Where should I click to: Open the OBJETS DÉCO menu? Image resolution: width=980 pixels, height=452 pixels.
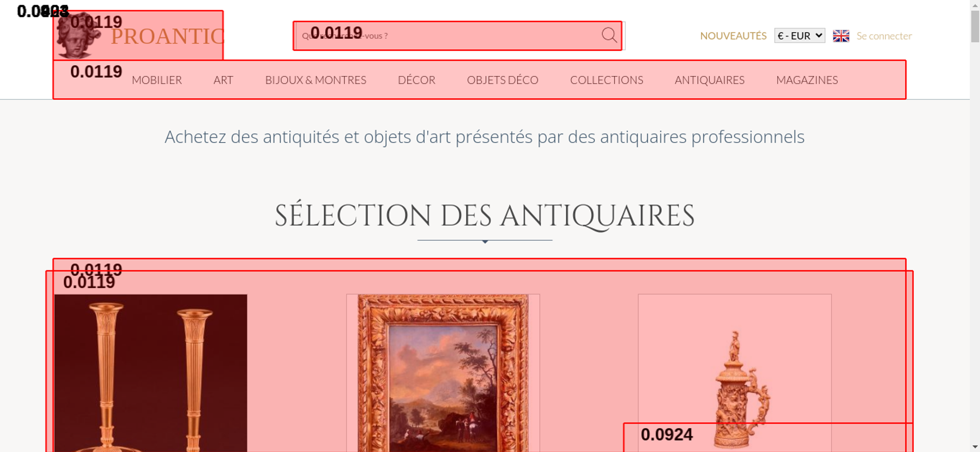pos(503,80)
